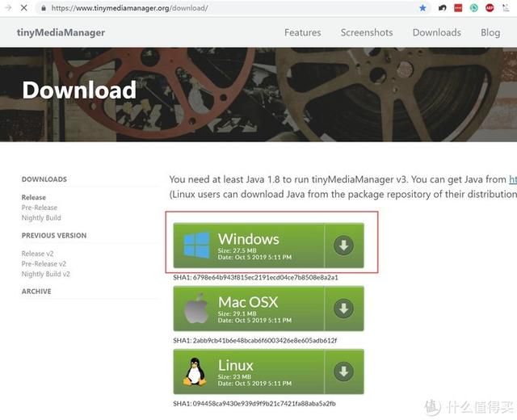Screen dimensions: 517x420
Task: Select Nightly Build in the sidebar
Action: [41, 217]
